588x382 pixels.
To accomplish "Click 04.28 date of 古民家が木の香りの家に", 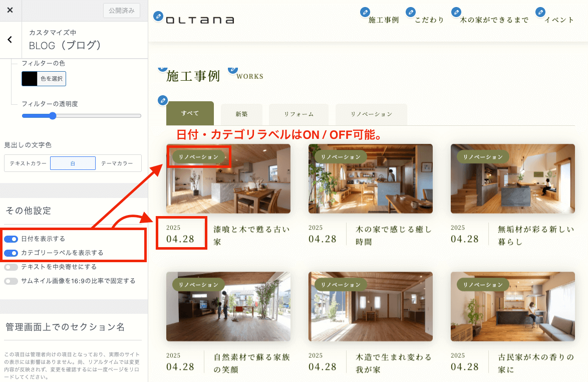I will click(x=465, y=366).
